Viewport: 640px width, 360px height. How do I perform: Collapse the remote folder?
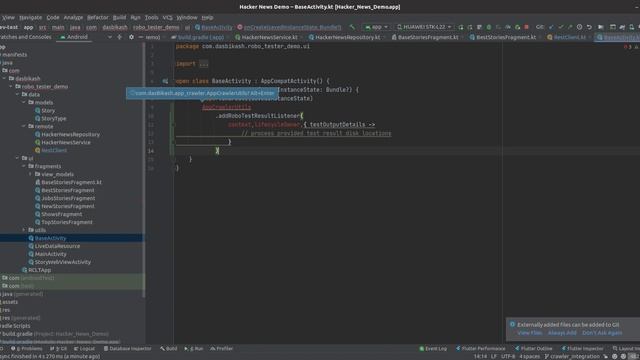pyautogui.click(x=24, y=127)
